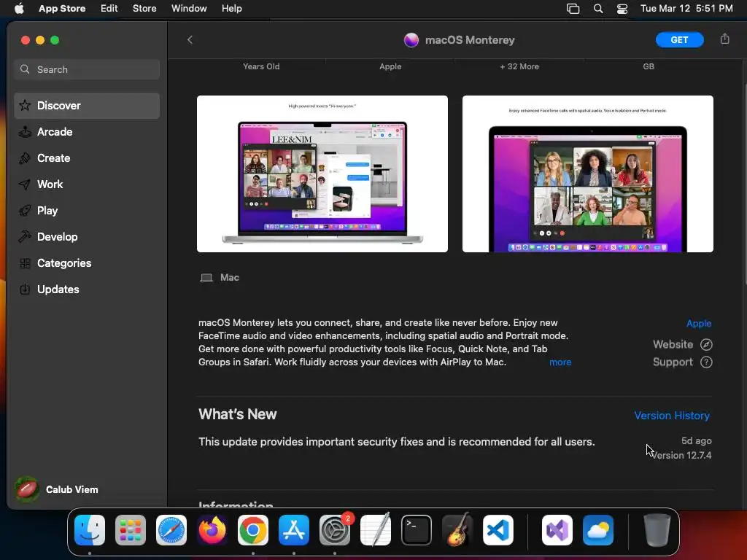Open Terminal from the Dock
This screenshot has width=747, height=560.
(417, 530)
